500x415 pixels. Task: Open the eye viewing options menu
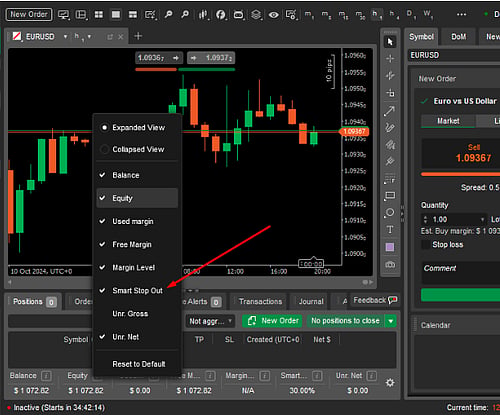click(274, 14)
